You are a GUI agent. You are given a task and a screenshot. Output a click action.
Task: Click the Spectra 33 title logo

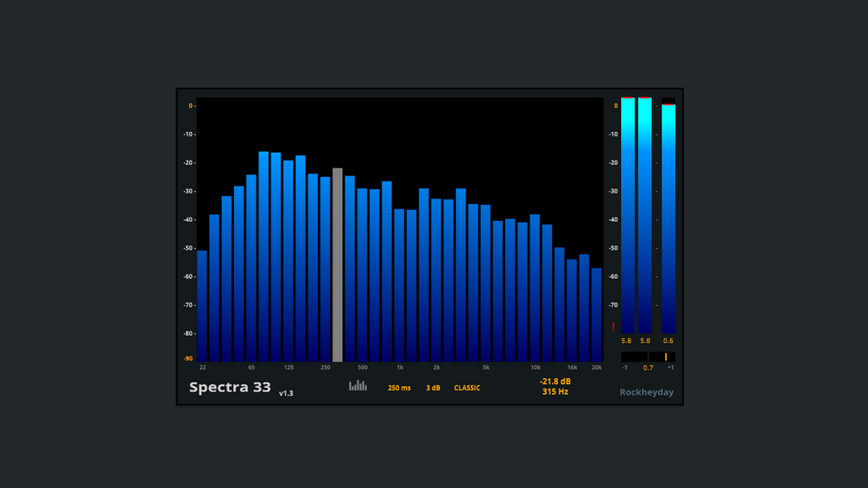pos(230,387)
